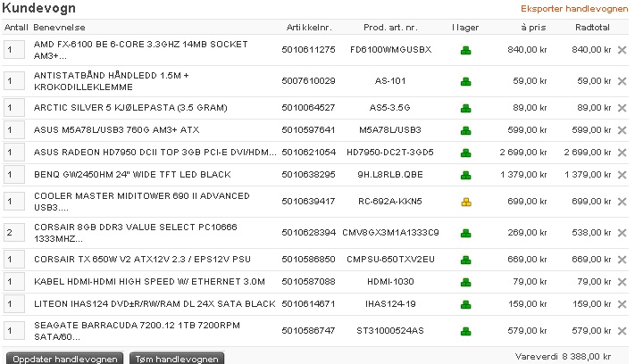Image resolution: width=635 pixels, height=364 pixels.
Task: Remove ASUS M5A78L/USB3 motherboard from cart
Action: click(622, 130)
